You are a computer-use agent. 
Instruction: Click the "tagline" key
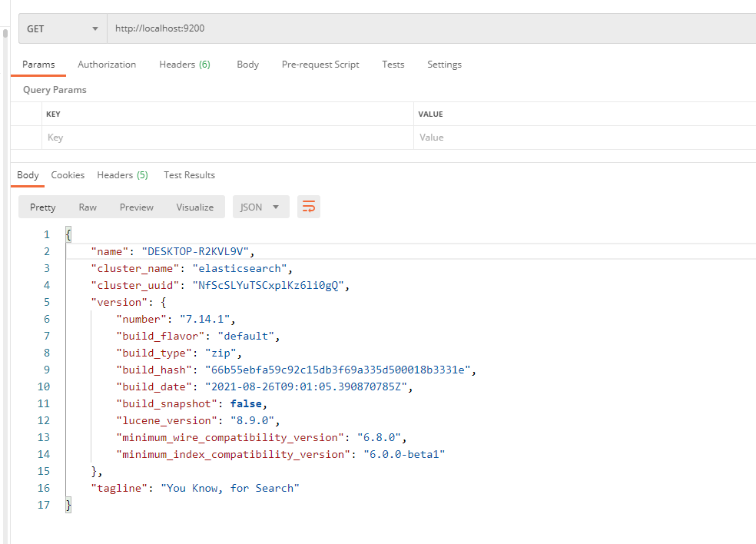119,488
